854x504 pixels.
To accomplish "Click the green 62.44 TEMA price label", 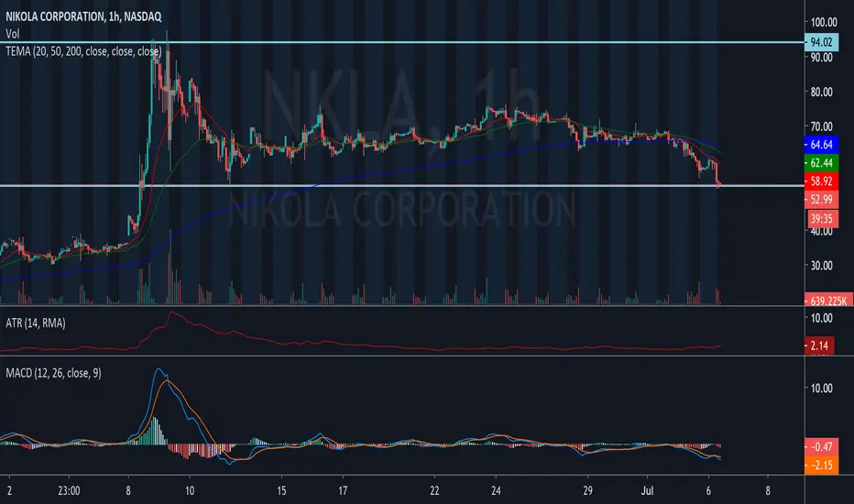I will (821, 163).
